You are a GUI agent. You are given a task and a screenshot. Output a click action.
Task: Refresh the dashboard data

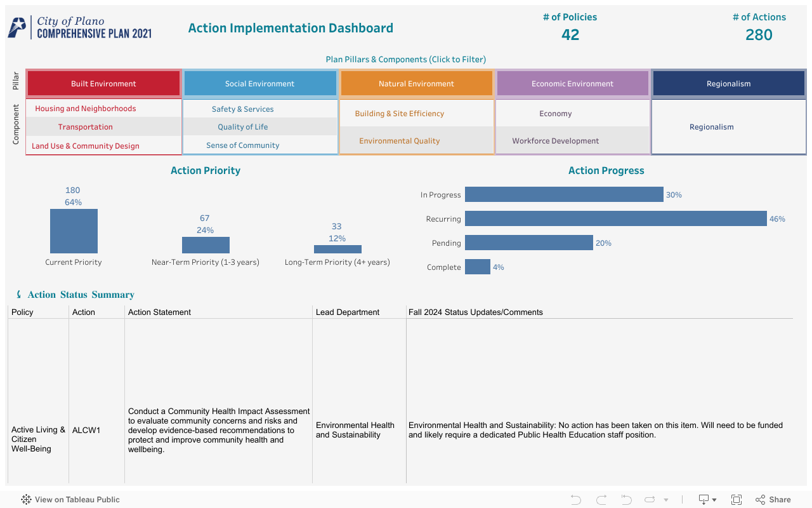[x=650, y=500]
